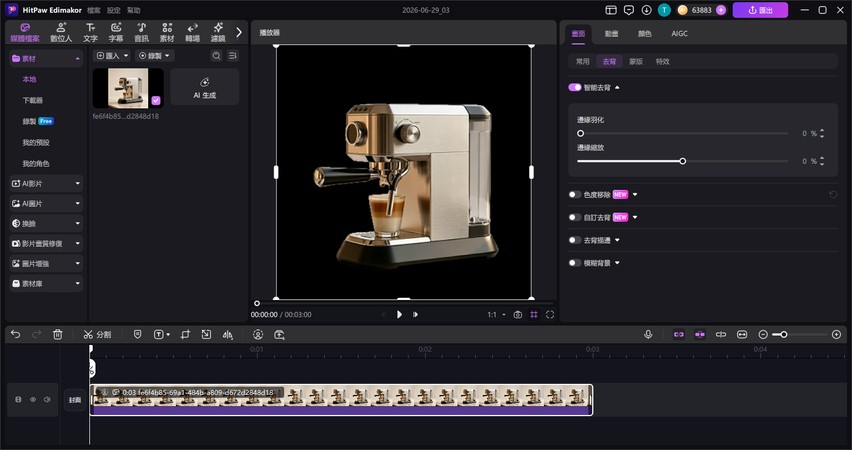Enable the 自訂去背 switch
The image size is (852, 450).
pos(575,217)
